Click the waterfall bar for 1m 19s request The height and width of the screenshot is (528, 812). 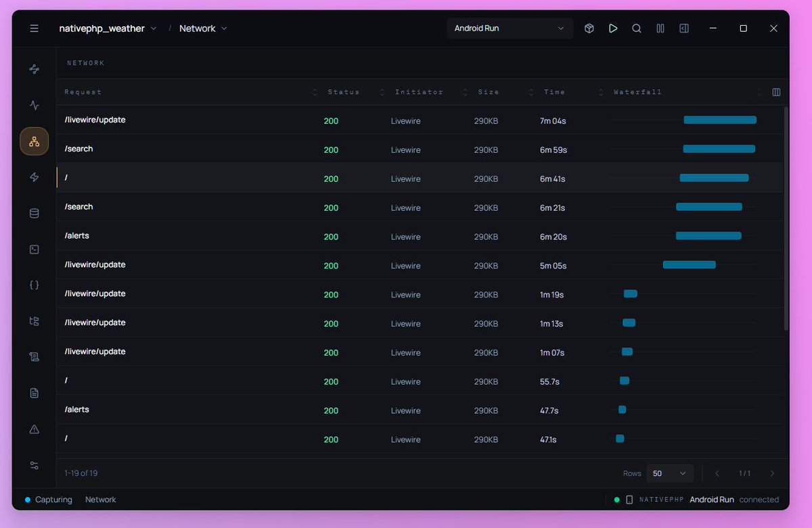(x=630, y=293)
